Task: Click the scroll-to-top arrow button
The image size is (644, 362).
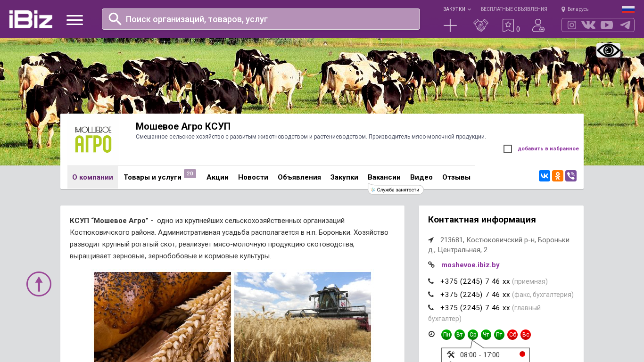Action: [x=39, y=284]
